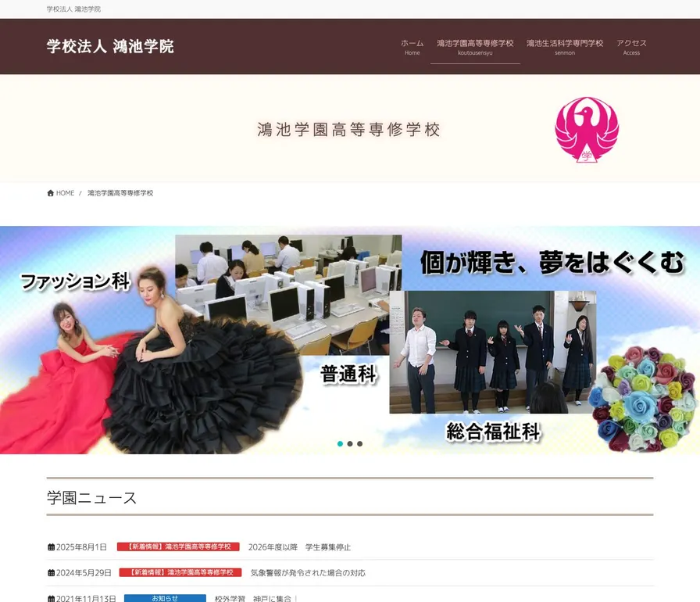The width and height of the screenshot is (700, 602).
Task: Click the calendar icon beside 2024年5月29日
Action: pyautogui.click(x=51, y=572)
